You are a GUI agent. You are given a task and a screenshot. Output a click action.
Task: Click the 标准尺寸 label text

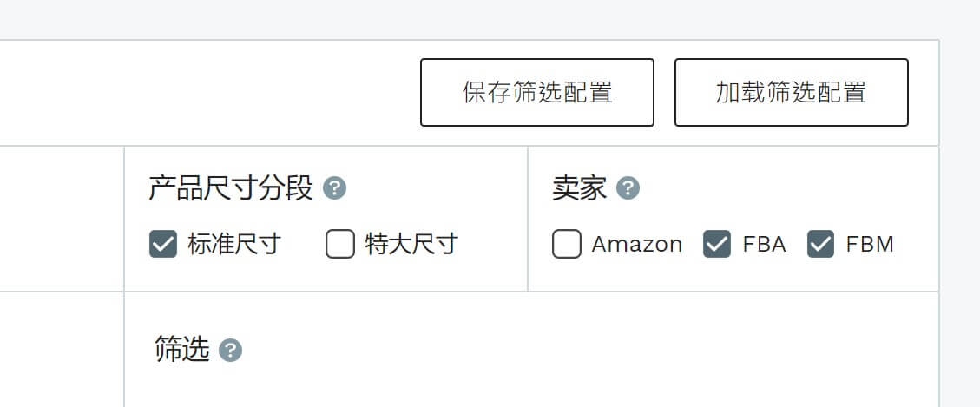point(234,244)
